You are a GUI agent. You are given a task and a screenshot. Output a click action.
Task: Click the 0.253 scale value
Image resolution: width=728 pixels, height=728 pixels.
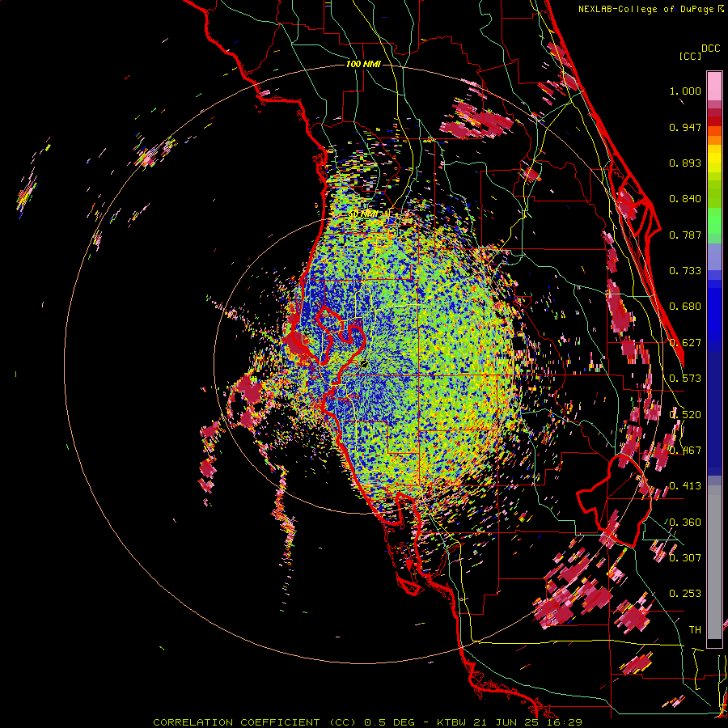tap(685, 594)
